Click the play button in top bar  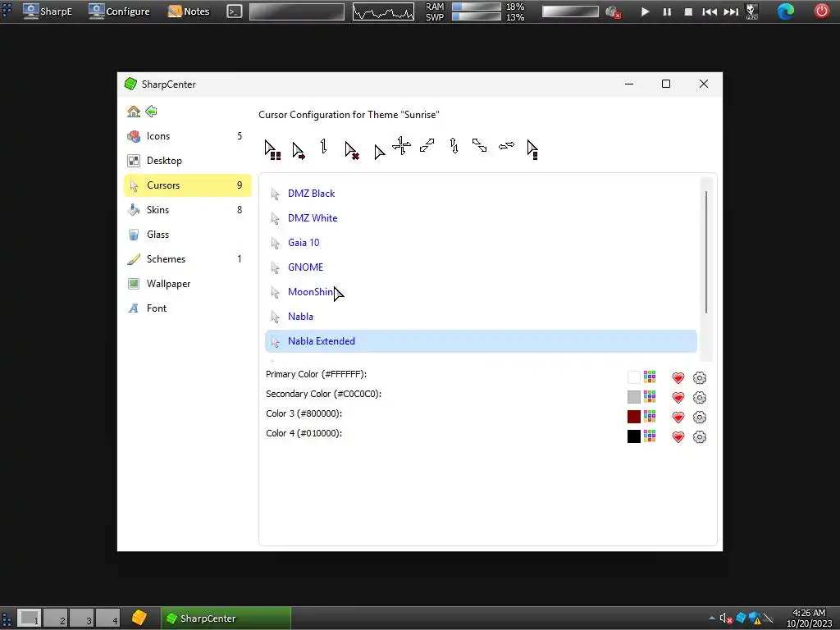pos(645,11)
